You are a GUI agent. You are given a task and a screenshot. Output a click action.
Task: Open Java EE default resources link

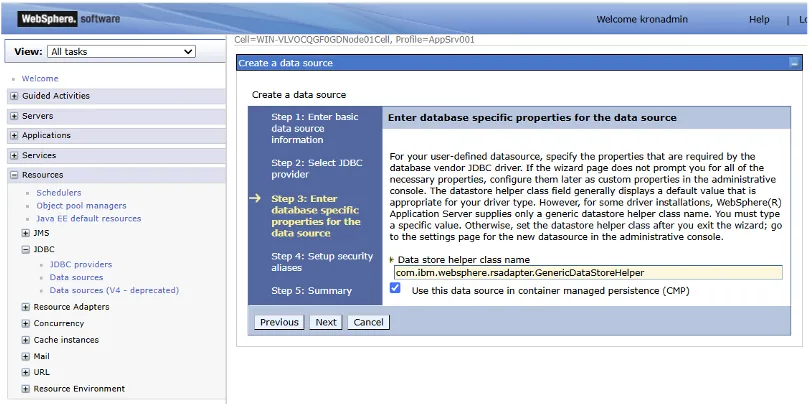pyautogui.click(x=88, y=219)
